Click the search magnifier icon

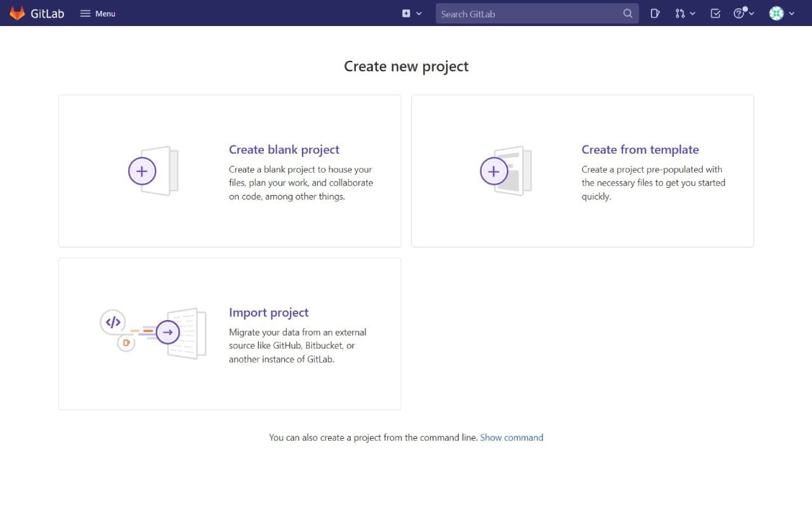627,13
